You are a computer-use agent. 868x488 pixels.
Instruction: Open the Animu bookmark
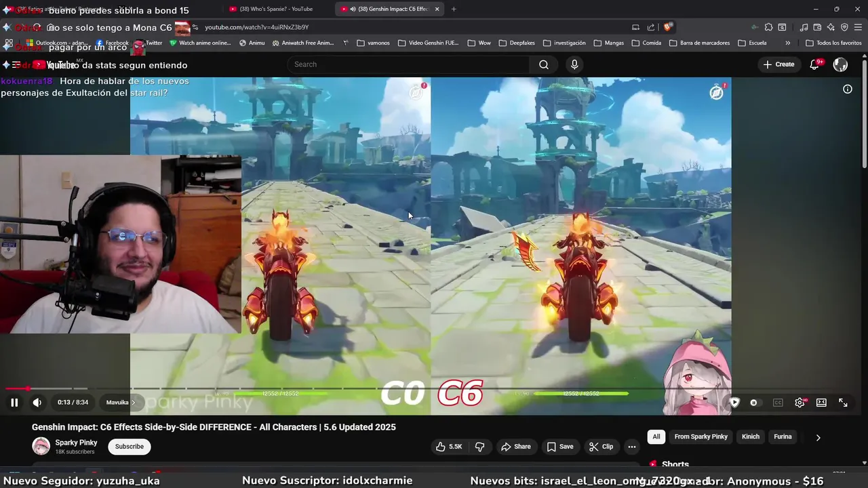252,43
